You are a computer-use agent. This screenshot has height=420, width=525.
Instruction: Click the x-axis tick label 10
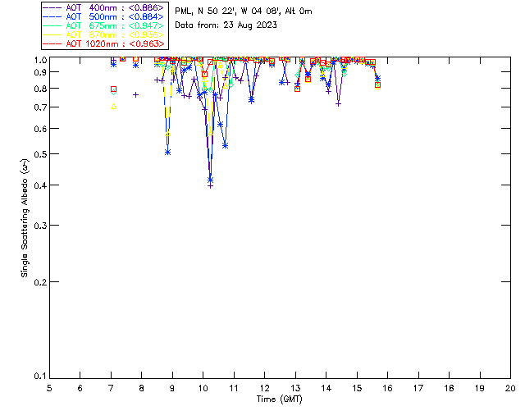[x=203, y=388]
